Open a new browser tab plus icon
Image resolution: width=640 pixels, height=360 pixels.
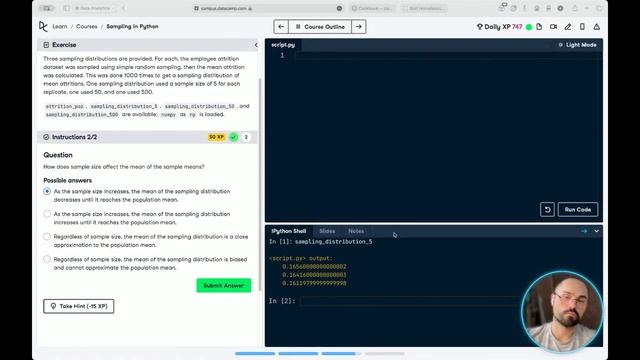(587, 8)
